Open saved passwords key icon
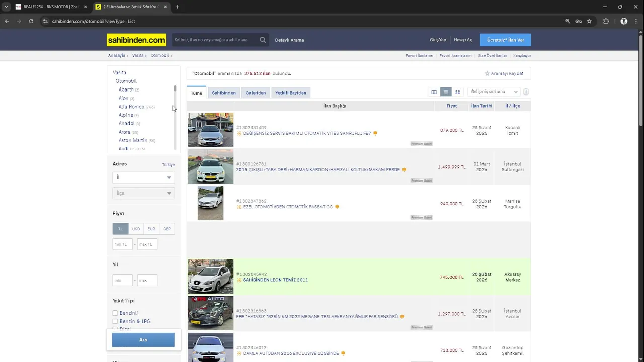 [x=578, y=21]
